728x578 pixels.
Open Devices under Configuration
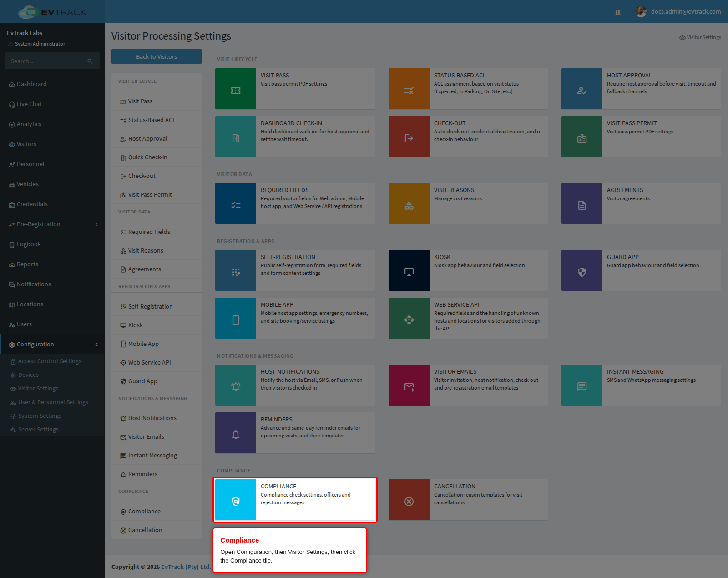[x=52, y=375]
